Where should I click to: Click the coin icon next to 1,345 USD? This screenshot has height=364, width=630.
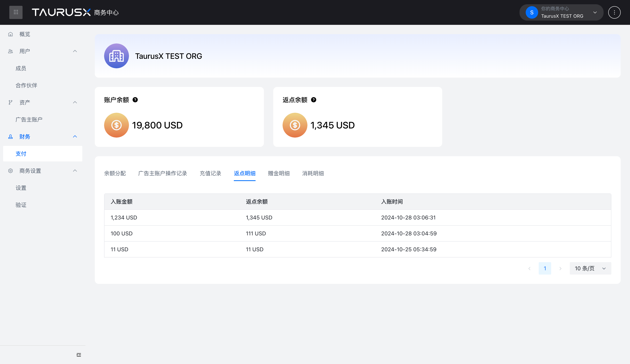[295, 125]
